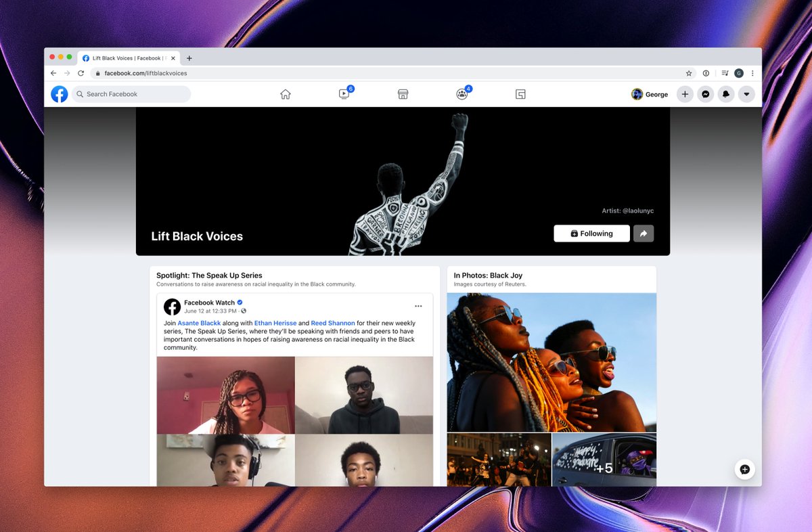Open a new browser tab
The image size is (812, 532).
pyautogui.click(x=189, y=58)
